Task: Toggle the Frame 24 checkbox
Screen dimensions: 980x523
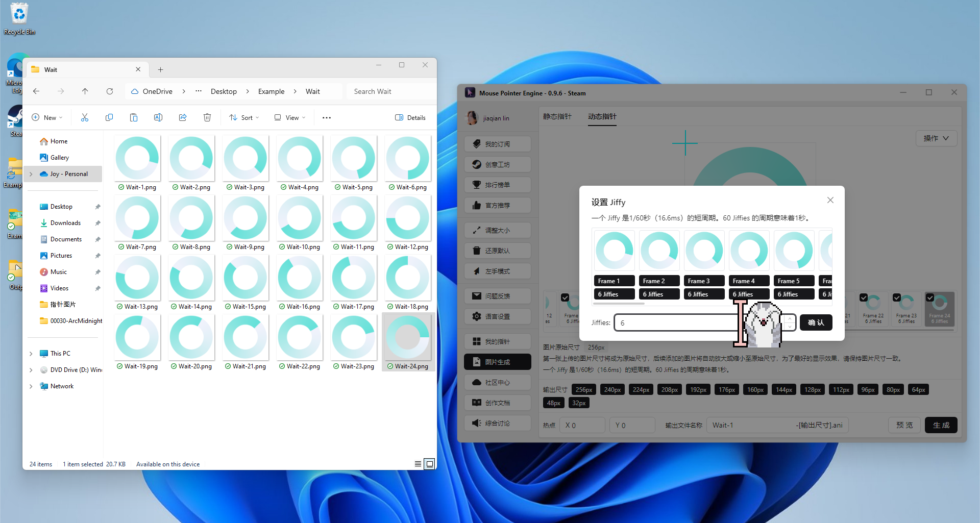Action: (930, 298)
